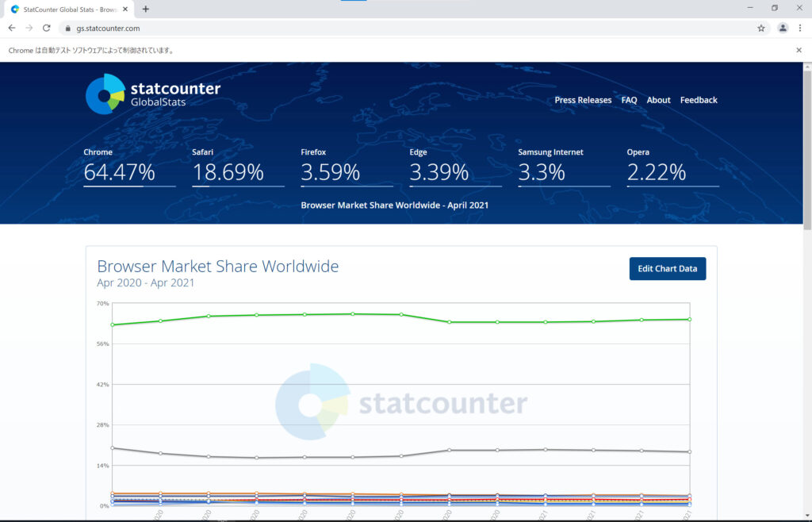Click the page vertical scrollbar thumb
Image resolution: width=812 pixels, height=522 pixels.
tap(806, 150)
